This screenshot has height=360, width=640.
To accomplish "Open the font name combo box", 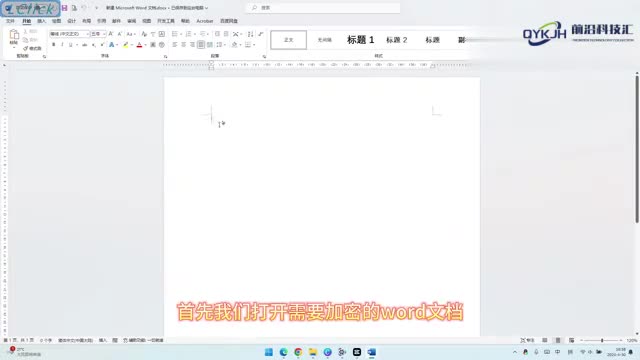I will [69, 34].
